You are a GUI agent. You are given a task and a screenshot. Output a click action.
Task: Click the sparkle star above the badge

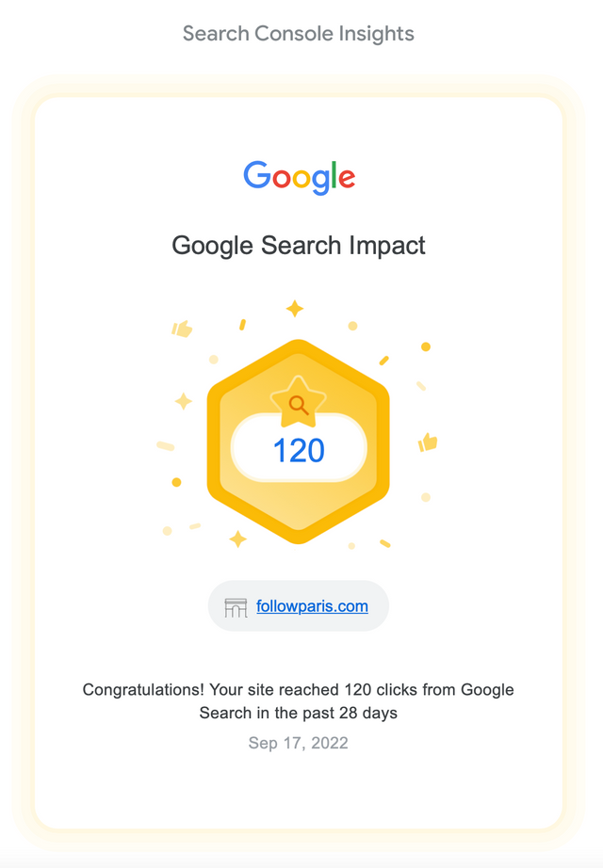295,309
